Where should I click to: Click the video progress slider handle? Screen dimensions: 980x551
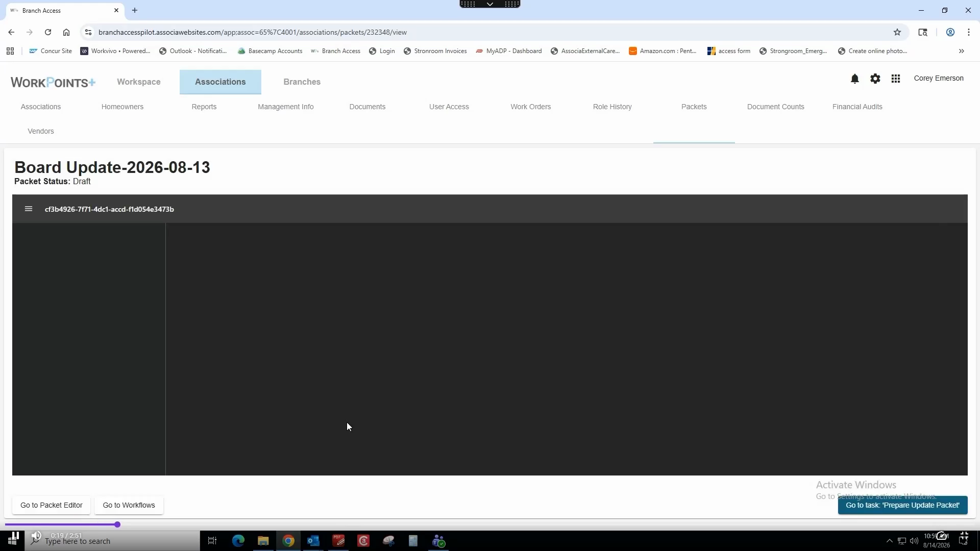[117, 524]
